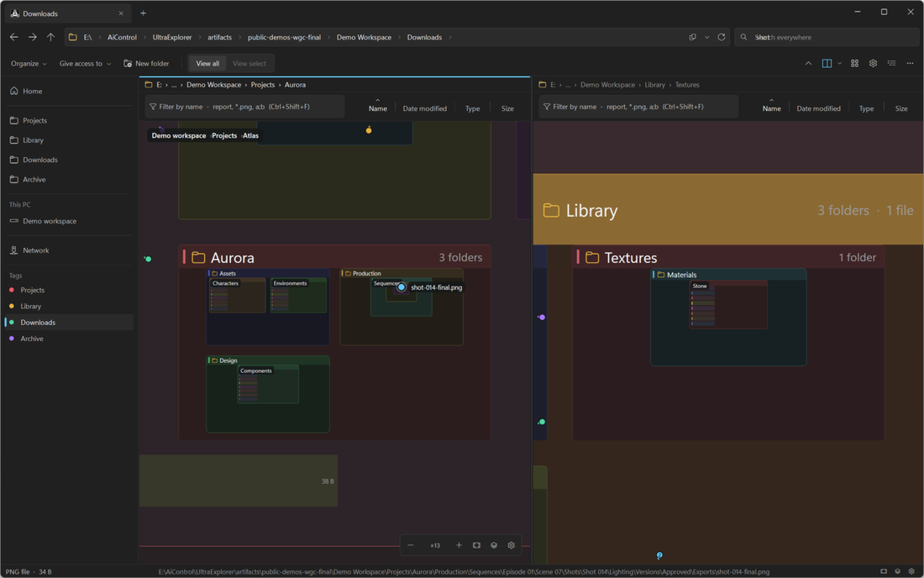Go forward with the forward arrow

click(x=33, y=37)
